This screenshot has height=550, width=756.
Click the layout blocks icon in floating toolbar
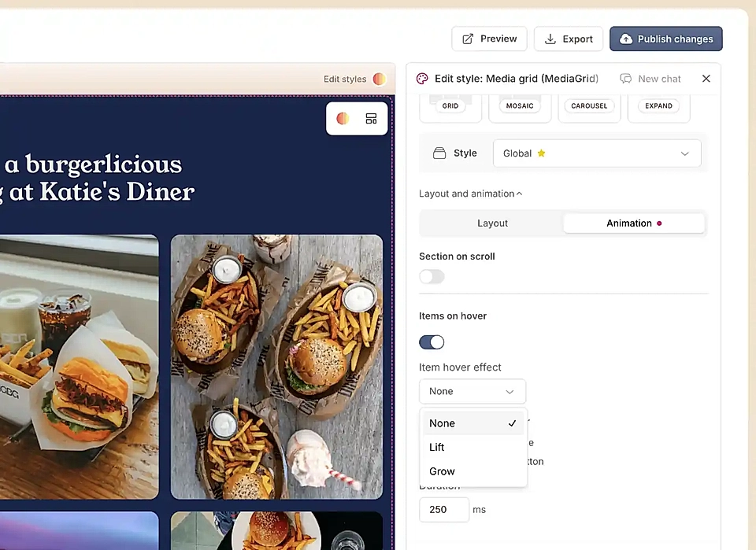coord(371,119)
